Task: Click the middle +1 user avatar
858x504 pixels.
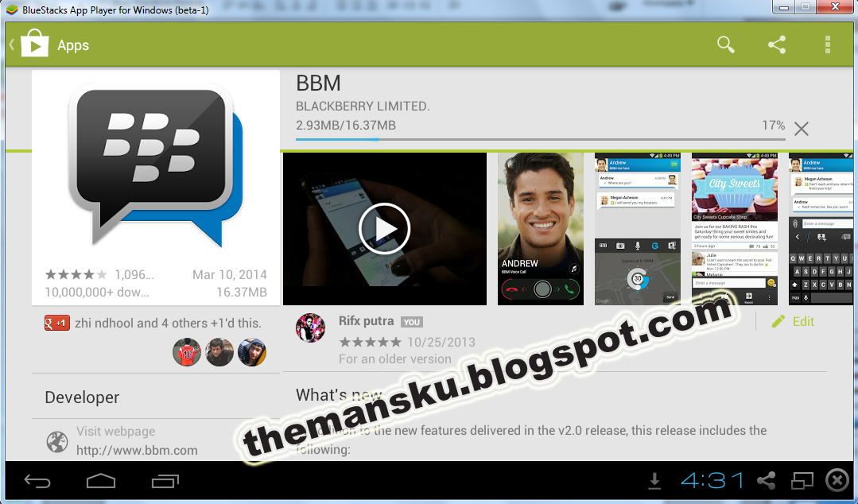Action: tap(219, 352)
